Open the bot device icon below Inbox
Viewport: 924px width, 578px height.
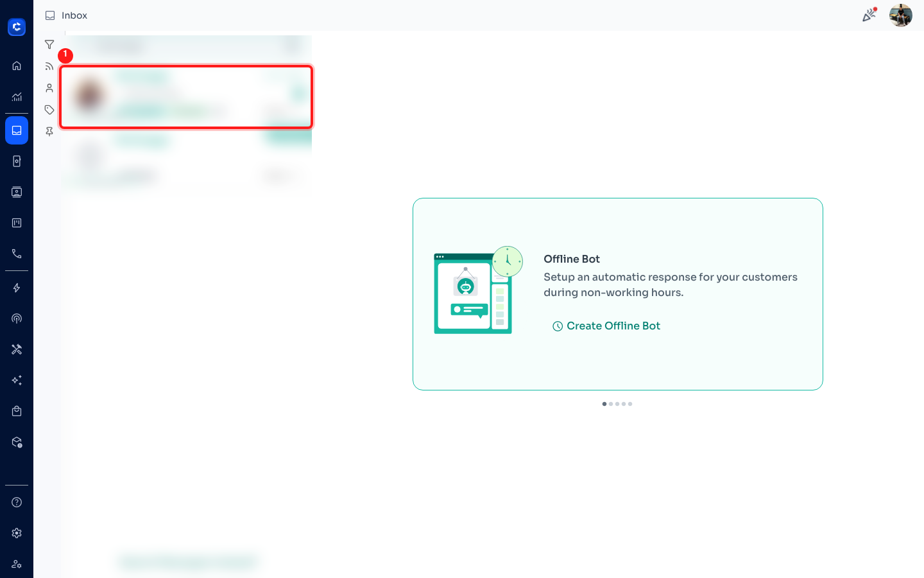tap(17, 161)
